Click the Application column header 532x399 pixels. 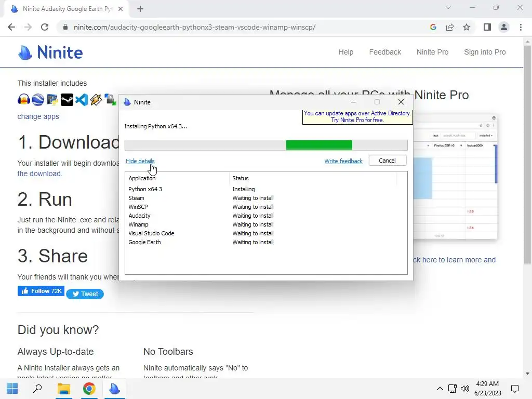(177, 178)
